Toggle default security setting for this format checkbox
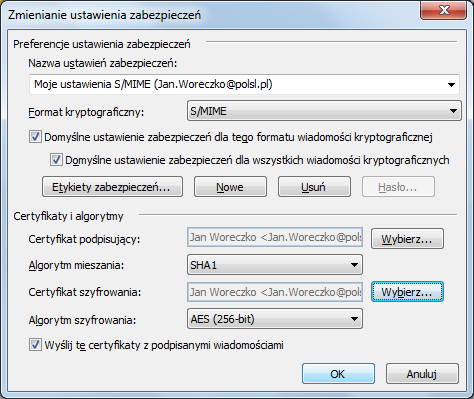Screen dimensions: 474x399 tap(35, 137)
